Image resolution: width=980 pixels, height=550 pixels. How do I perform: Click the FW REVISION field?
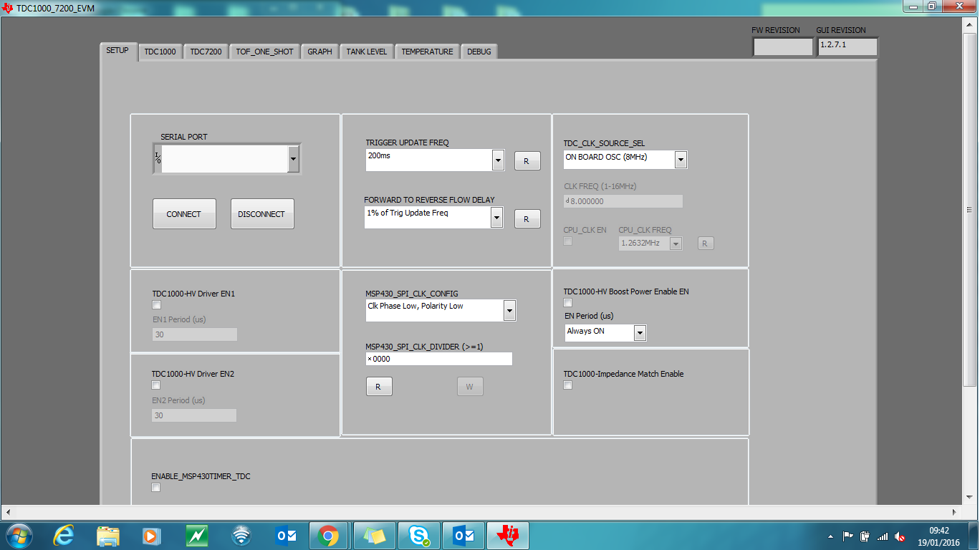pos(782,47)
